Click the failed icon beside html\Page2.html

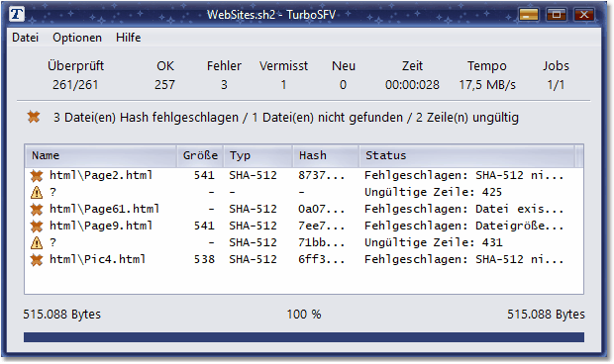pyautogui.click(x=37, y=176)
